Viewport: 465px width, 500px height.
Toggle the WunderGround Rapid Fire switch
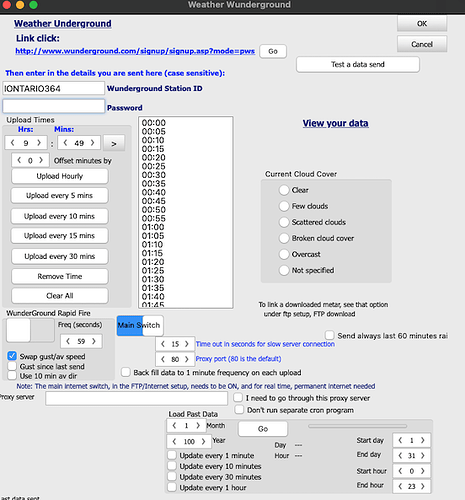(x=30, y=330)
